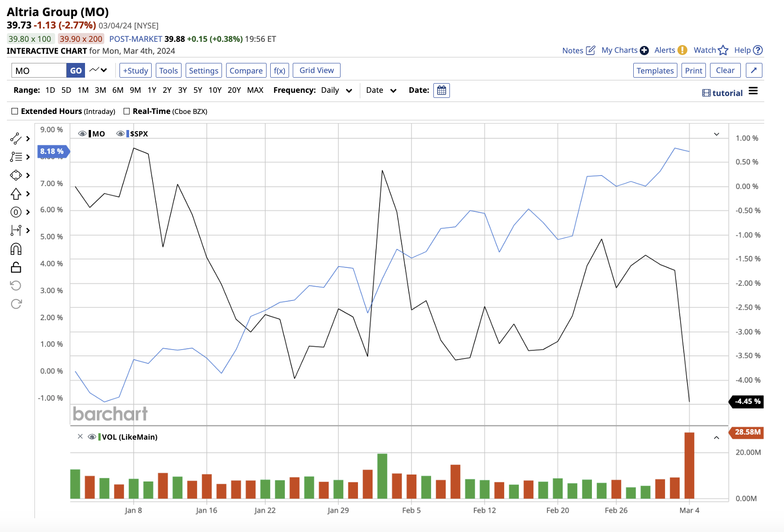Click the Watch star icon

pos(723,50)
